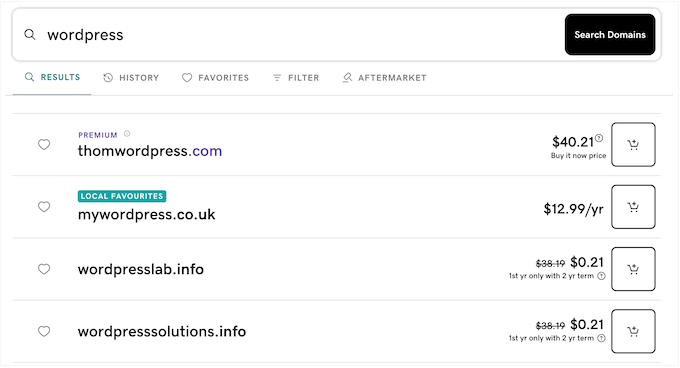Click struck-through $38.19 for wordpresssolutions.info

pos(550,326)
